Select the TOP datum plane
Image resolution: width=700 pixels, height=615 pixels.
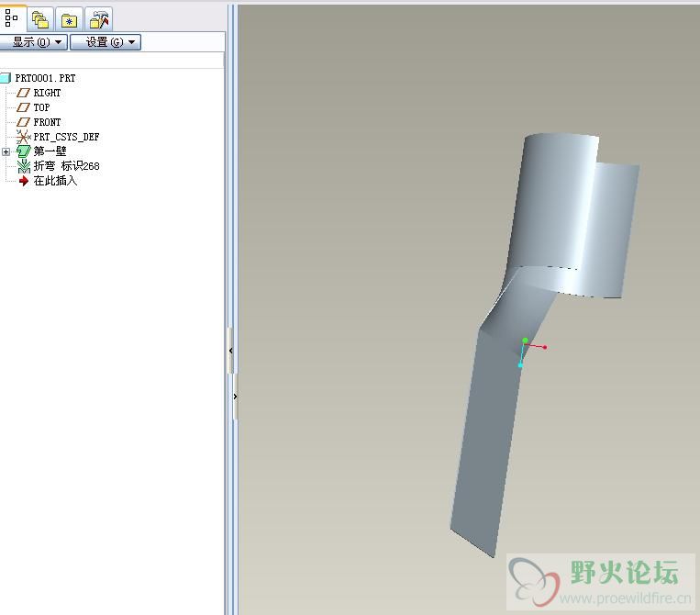tap(41, 107)
